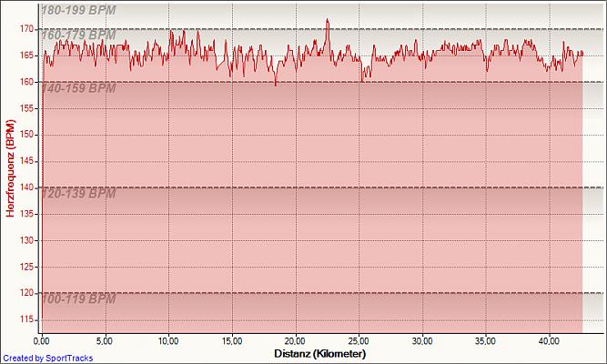Click the "160-179 BPM" zone label

pyautogui.click(x=77, y=35)
